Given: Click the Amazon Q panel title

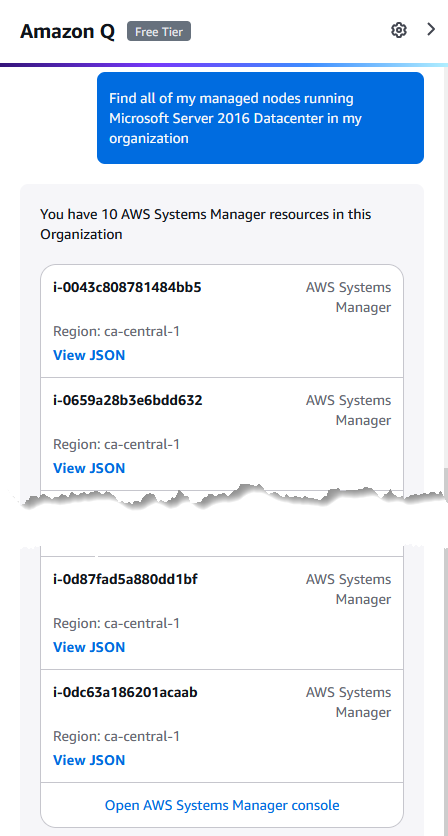Looking at the screenshot, I should coord(67,31).
